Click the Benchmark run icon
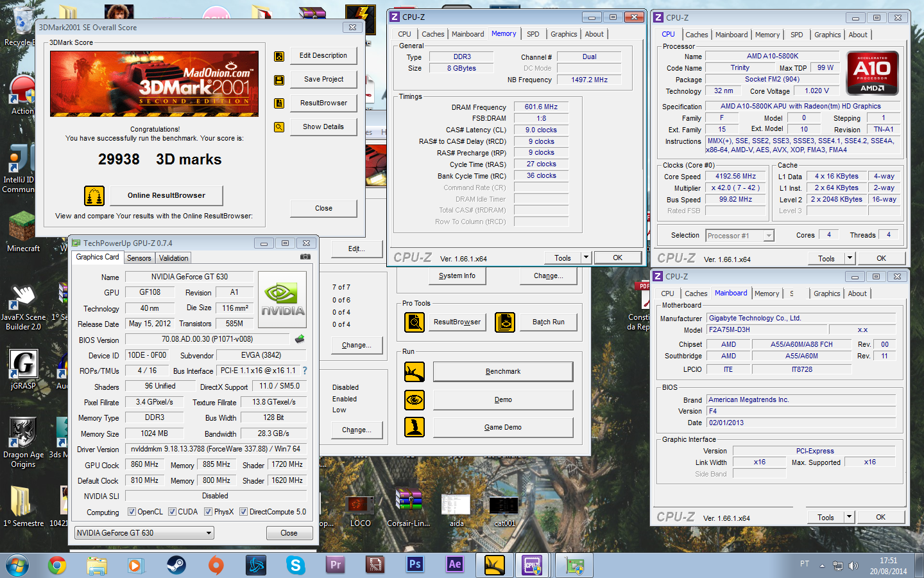This screenshot has height=578, width=924. (415, 372)
